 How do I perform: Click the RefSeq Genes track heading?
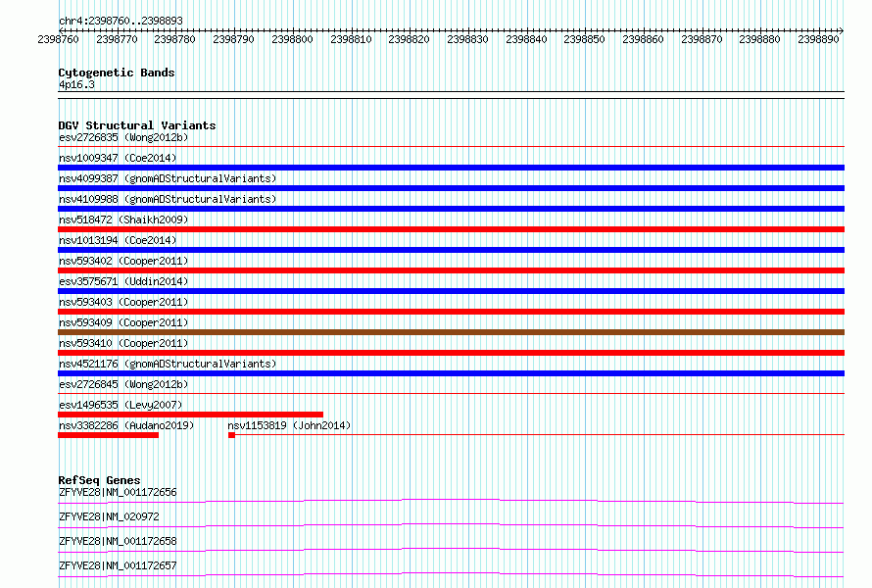[x=99, y=480]
